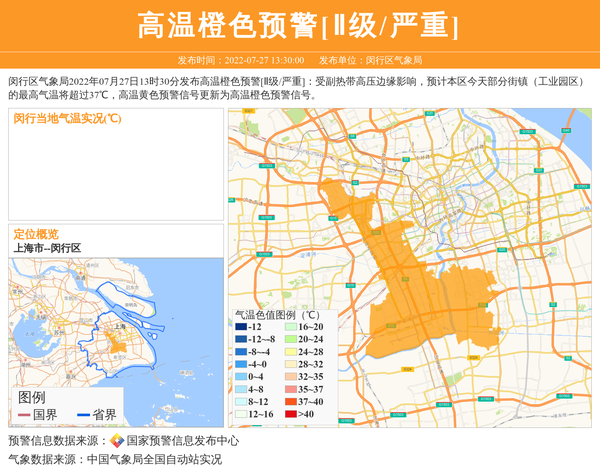
Task: Select the 0~4 light blue swatch
Action: (x=240, y=377)
